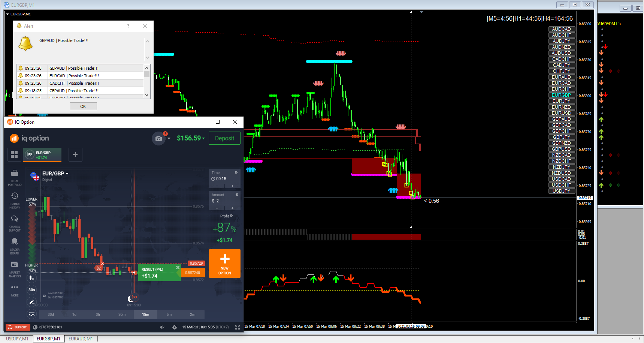The height and width of the screenshot is (343, 644).
Task: Change chart type with the candles icon
Action: 32,278
